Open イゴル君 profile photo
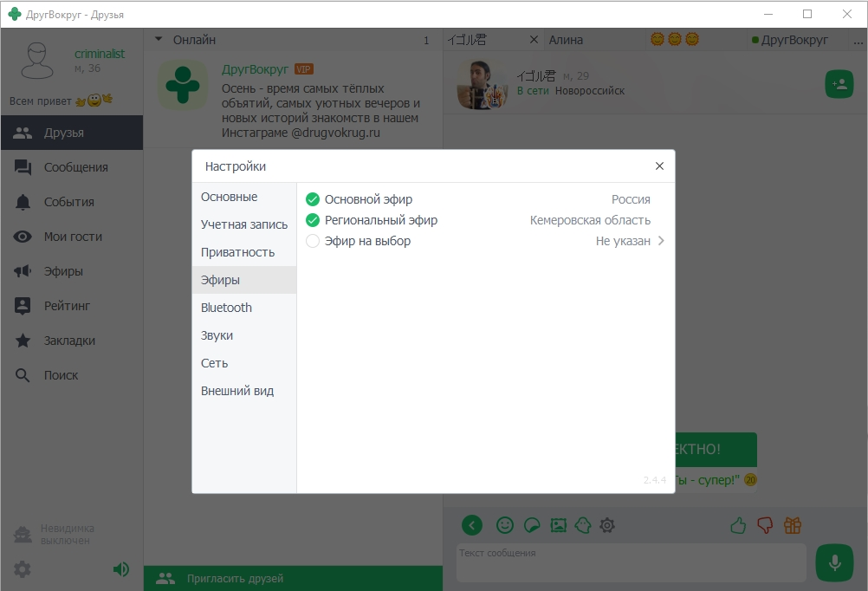This screenshot has height=591, width=868. pyautogui.click(x=482, y=84)
